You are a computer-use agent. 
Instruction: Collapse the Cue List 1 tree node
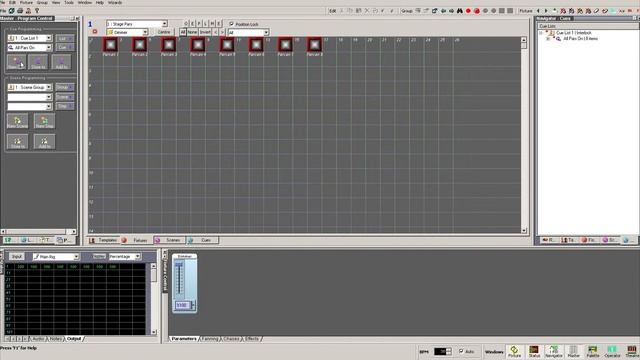pos(541,33)
